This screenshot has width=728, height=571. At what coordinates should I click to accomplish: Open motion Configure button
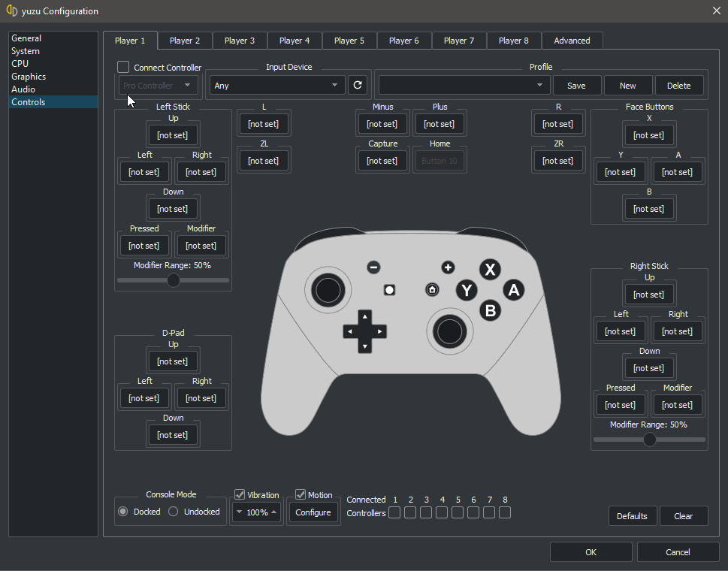click(x=313, y=512)
